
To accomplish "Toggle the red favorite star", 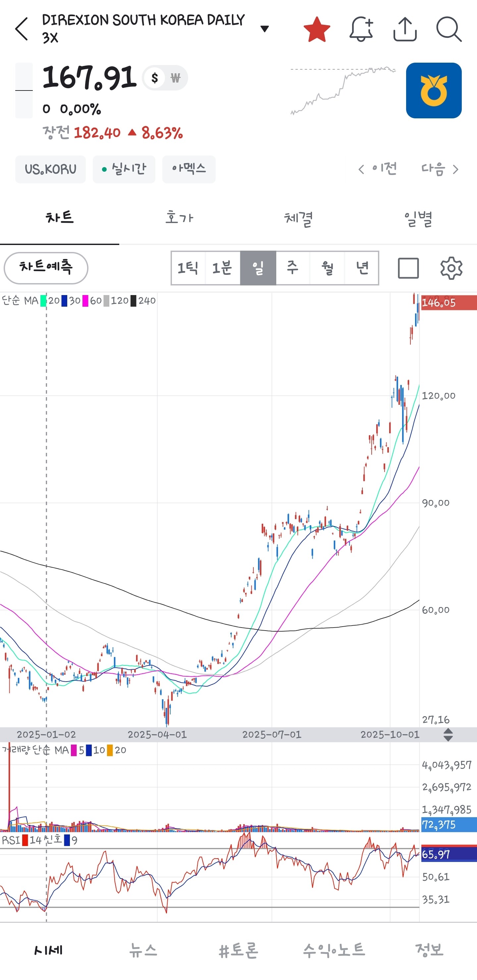I will [x=317, y=29].
